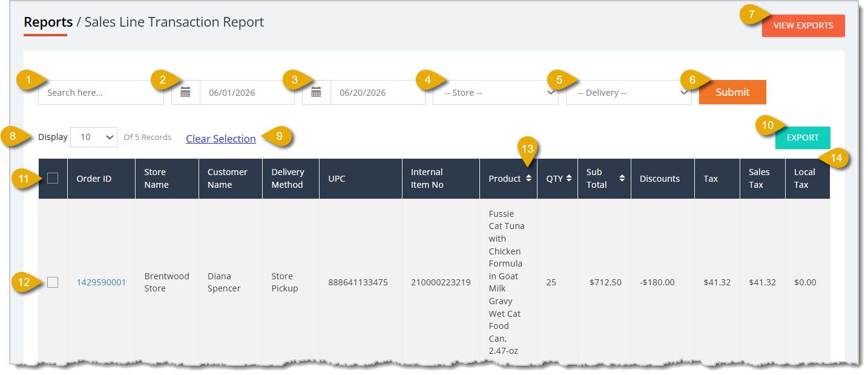Tick the select-all checkbox in table header
The width and height of the screenshot is (868, 375).
(53, 178)
